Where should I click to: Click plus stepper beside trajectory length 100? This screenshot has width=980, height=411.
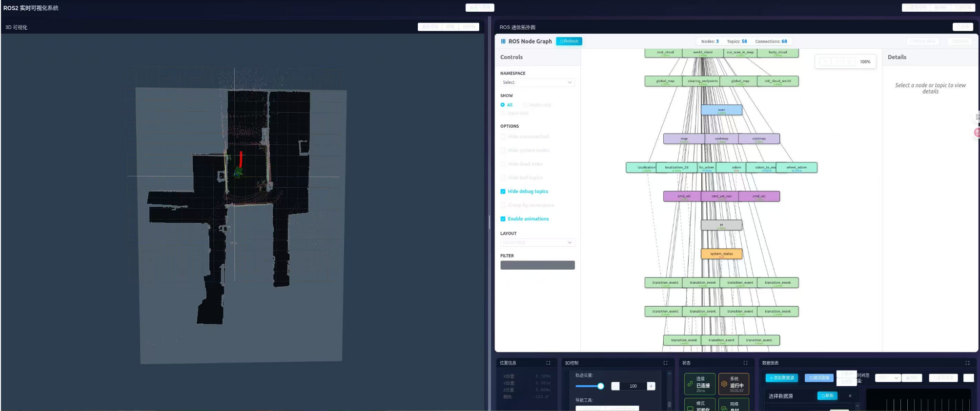[x=651, y=386]
